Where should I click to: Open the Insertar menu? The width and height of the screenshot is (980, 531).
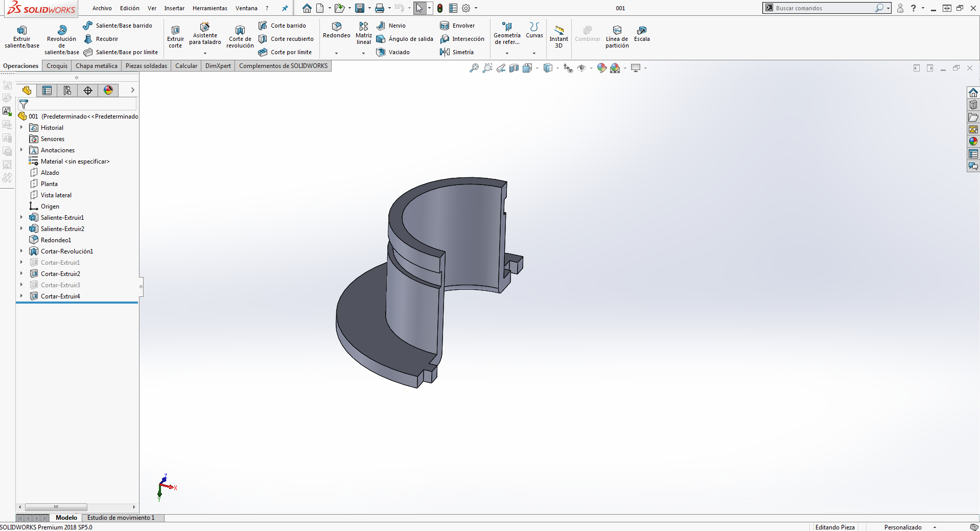point(174,8)
